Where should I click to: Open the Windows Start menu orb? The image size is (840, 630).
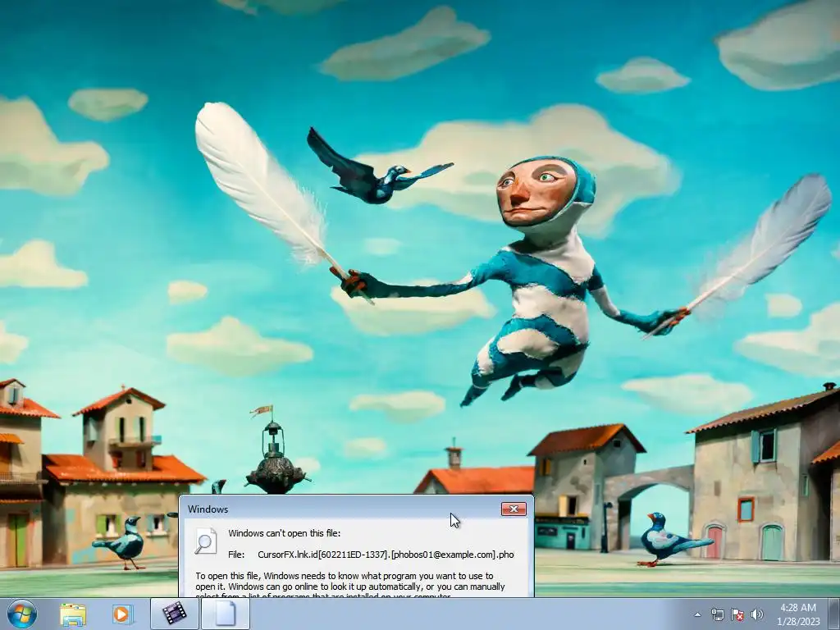pyautogui.click(x=21, y=614)
